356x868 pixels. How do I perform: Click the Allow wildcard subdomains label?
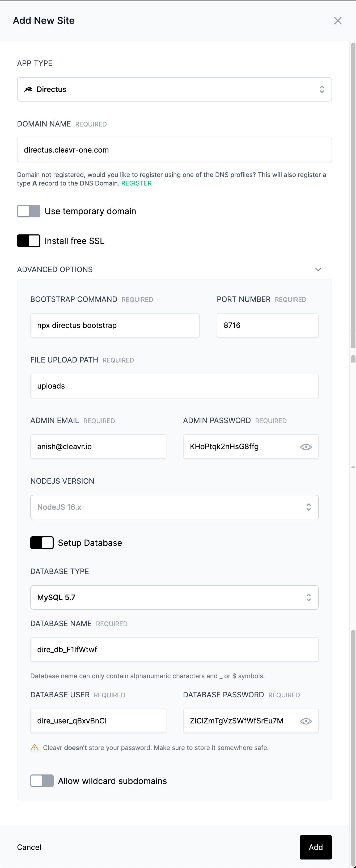tap(112, 781)
